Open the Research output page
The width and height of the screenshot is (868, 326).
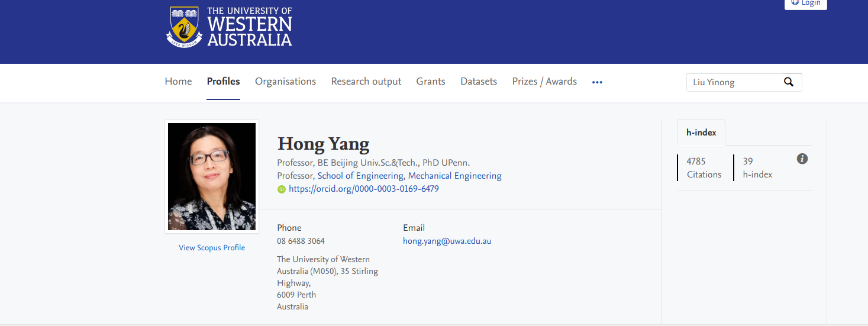[x=366, y=82]
